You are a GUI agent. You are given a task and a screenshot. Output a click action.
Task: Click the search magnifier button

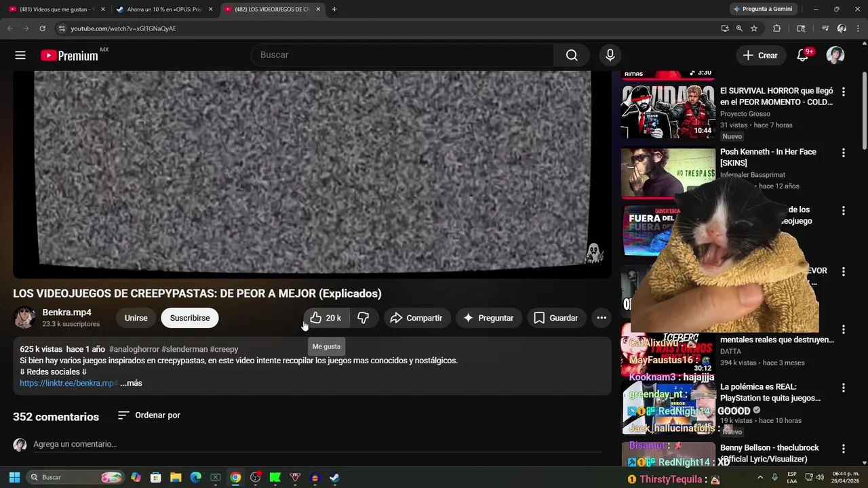click(572, 55)
